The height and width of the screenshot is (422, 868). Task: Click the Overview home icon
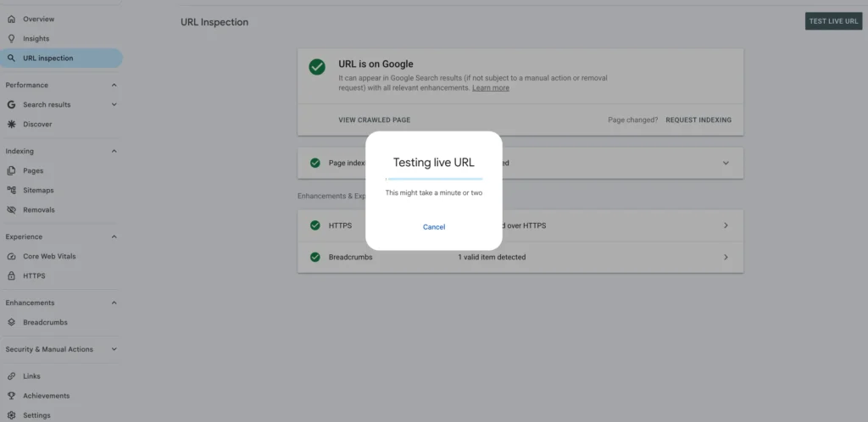coord(11,19)
